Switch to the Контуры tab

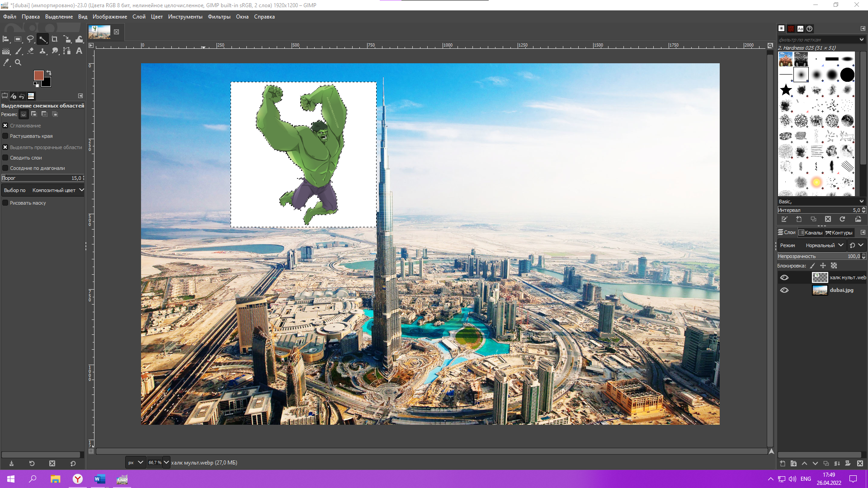[839, 233]
